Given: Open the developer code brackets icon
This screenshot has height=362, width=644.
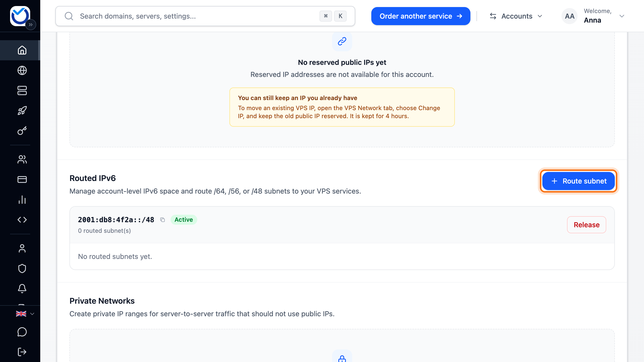Looking at the screenshot, I should 22,220.
